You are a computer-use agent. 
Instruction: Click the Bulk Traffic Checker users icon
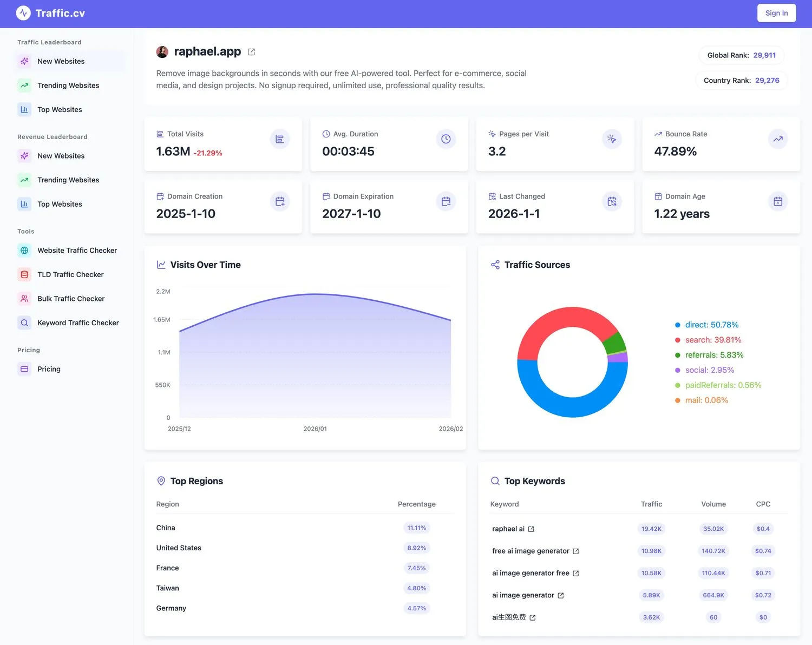[24, 299]
